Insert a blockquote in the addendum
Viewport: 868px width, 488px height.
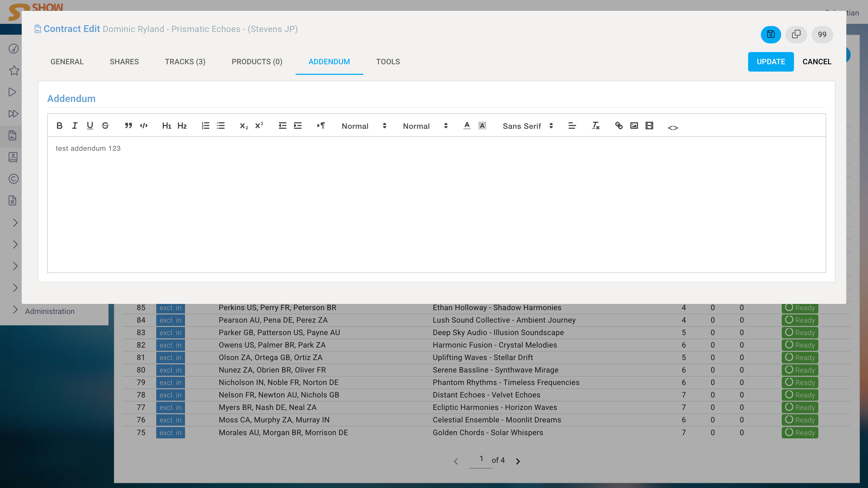tap(128, 126)
